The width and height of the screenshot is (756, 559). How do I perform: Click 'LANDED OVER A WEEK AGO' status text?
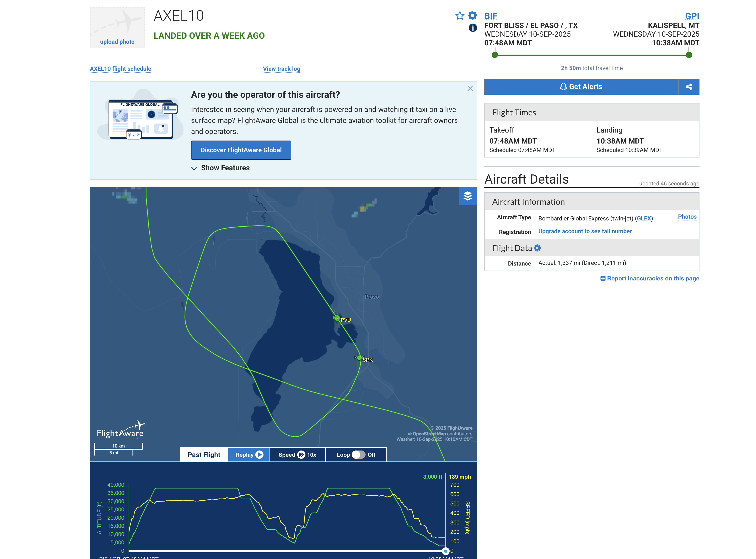pos(209,36)
